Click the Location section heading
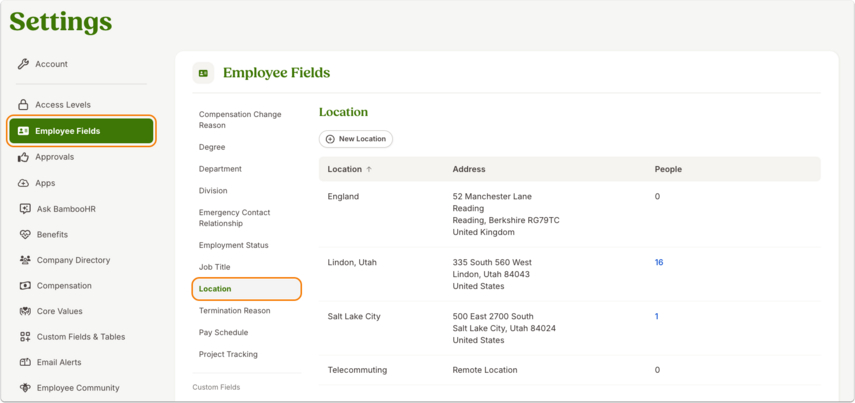Viewport: 855px width, 403px height. 344,112
